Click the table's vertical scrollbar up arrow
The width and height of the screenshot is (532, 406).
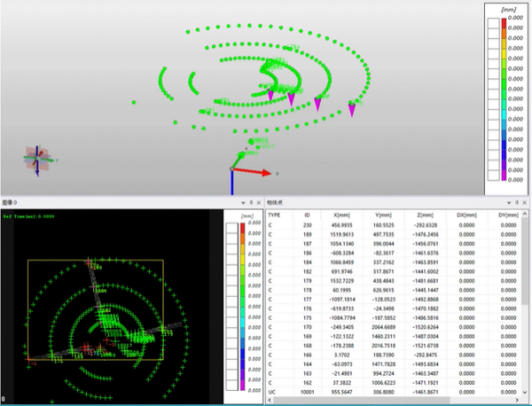(525, 215)
